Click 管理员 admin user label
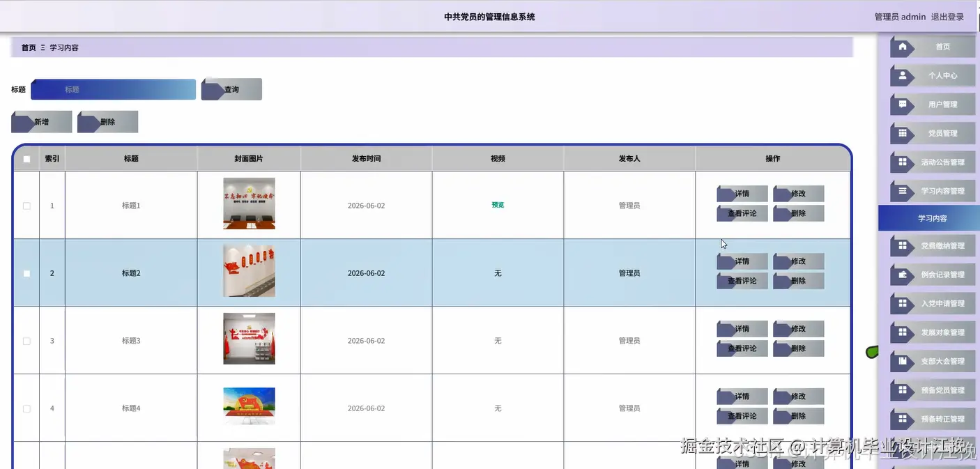Viewport: 980px width, 469px height. pos(900,17)
